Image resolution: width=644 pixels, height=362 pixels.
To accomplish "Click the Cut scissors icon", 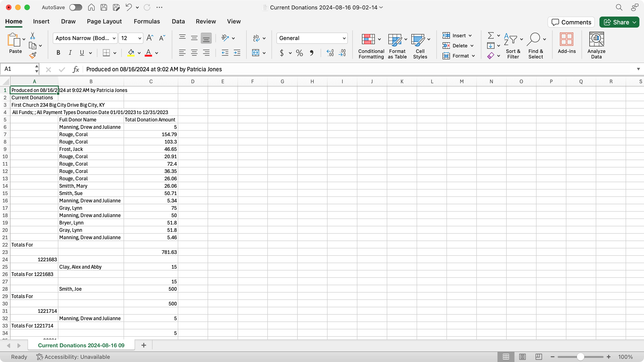I will 33,36.
